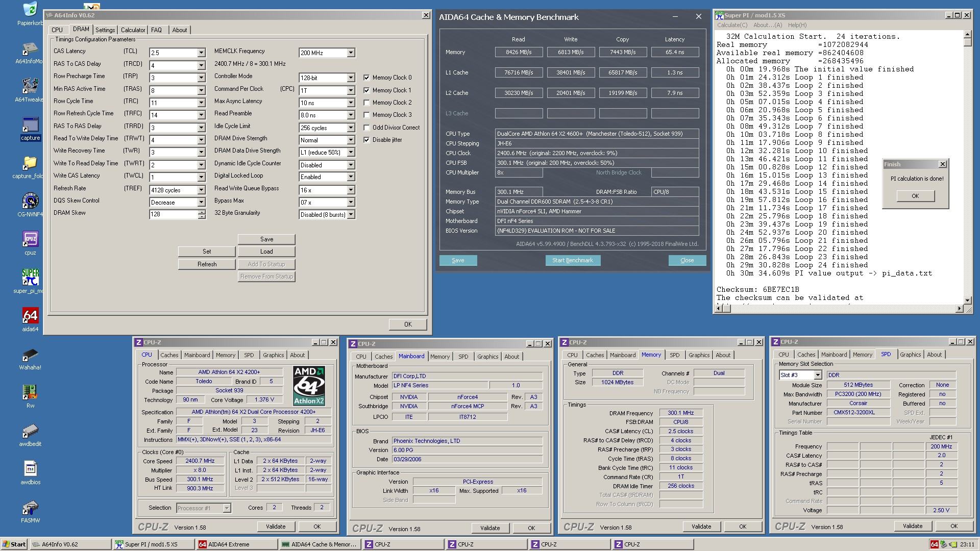
Task: Open the Command Per Clock dropdown
Action: point(351,90)
